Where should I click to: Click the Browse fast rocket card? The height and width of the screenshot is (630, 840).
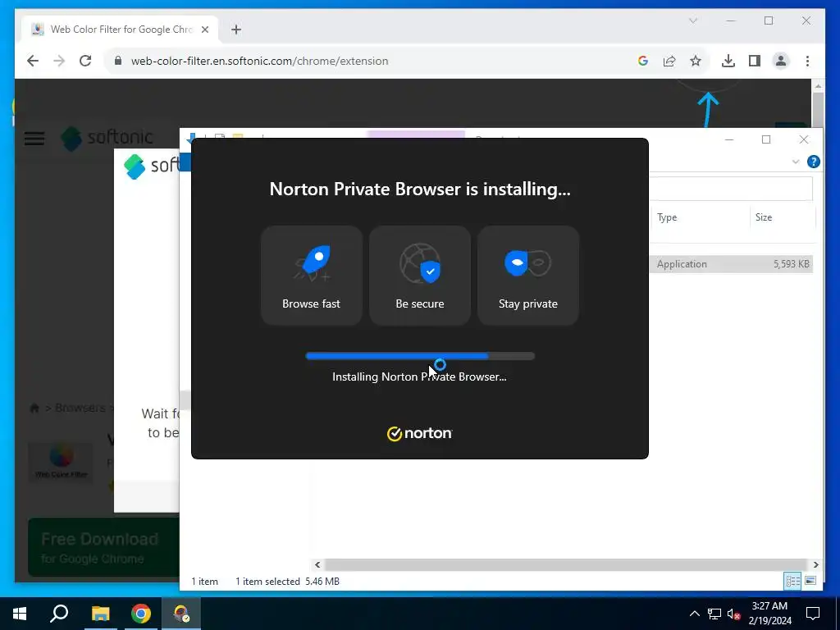tap(311, 276)
